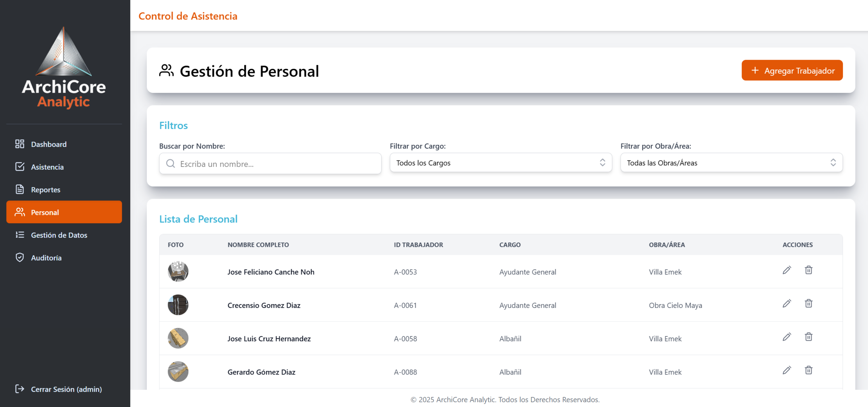Edit Gerardo Gómez Diaz using pencil icon

click(786, 370)
